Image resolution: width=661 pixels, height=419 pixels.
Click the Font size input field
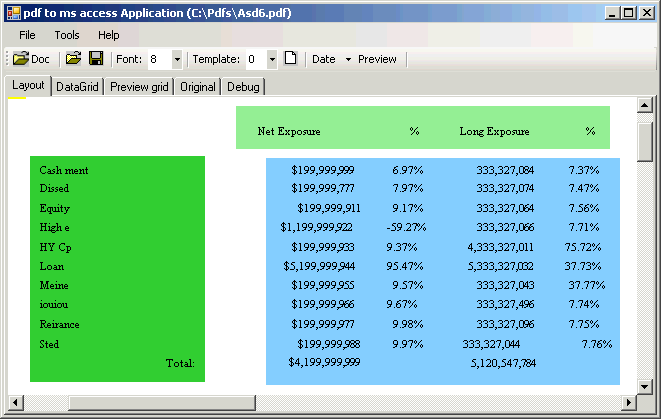160,59
